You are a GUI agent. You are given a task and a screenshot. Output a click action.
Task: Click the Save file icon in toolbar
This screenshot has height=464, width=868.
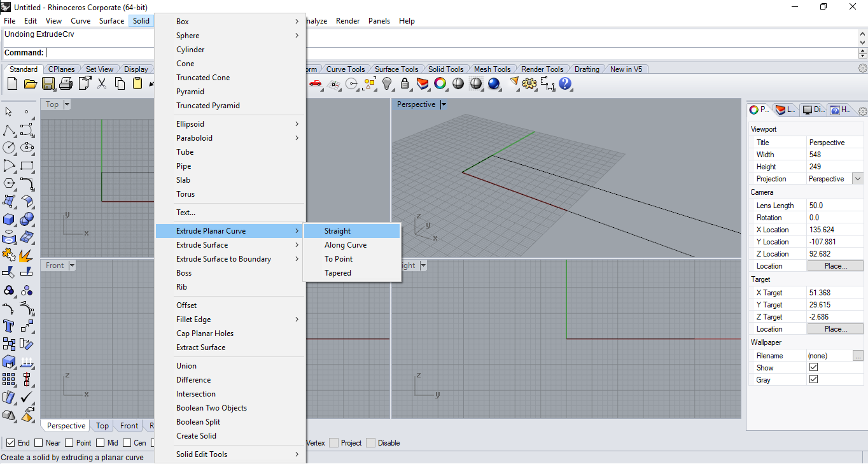[48, 84]
